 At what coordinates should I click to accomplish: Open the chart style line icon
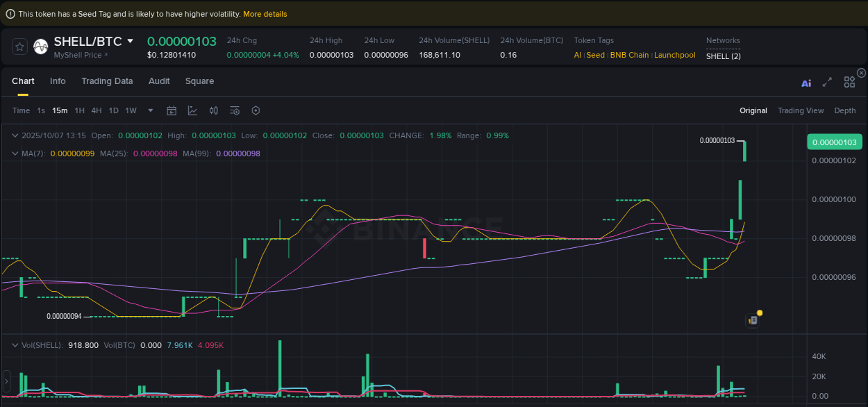point(192,110)
